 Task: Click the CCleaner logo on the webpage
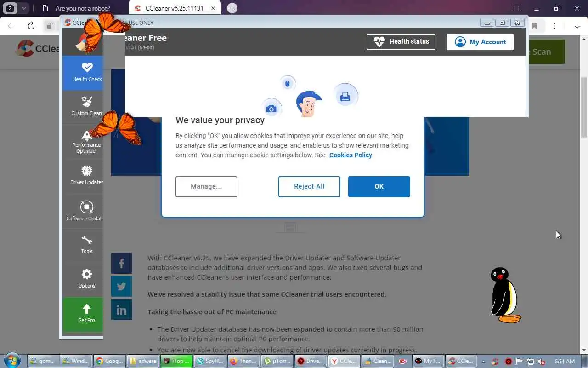(38, 49)
